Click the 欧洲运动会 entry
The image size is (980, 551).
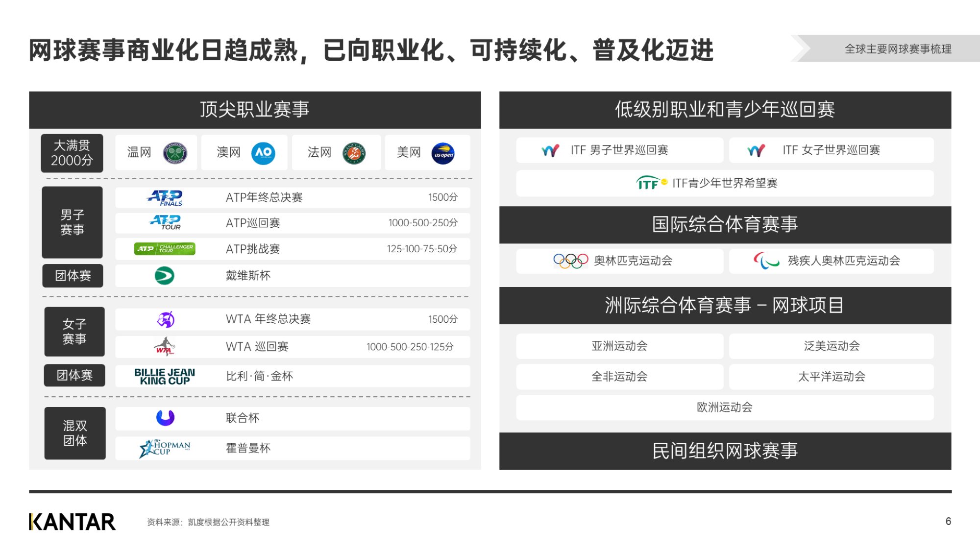click(726, 407)
